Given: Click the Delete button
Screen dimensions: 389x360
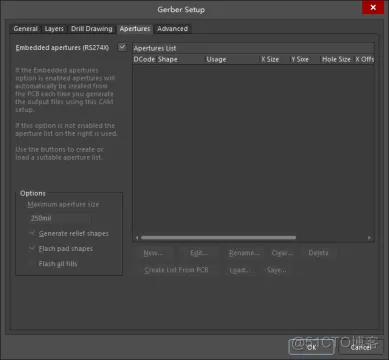Looking at the screenshot, I should tap(318, 253).
